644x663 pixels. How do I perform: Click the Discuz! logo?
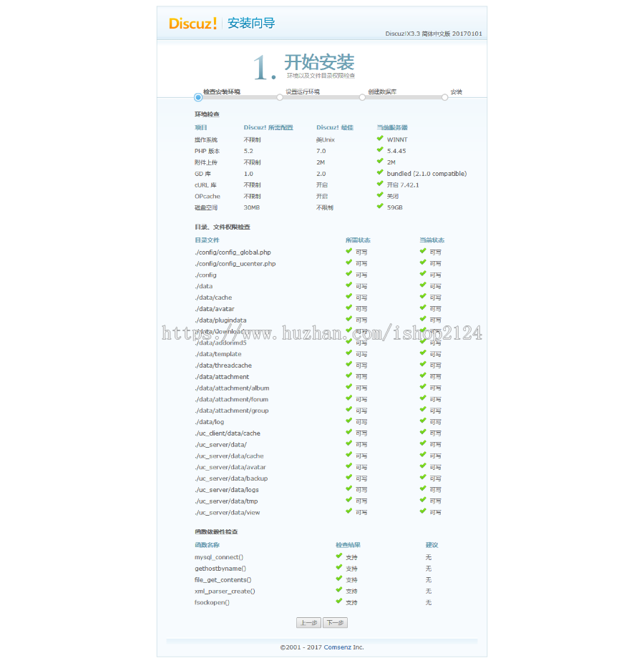(192, 24)
